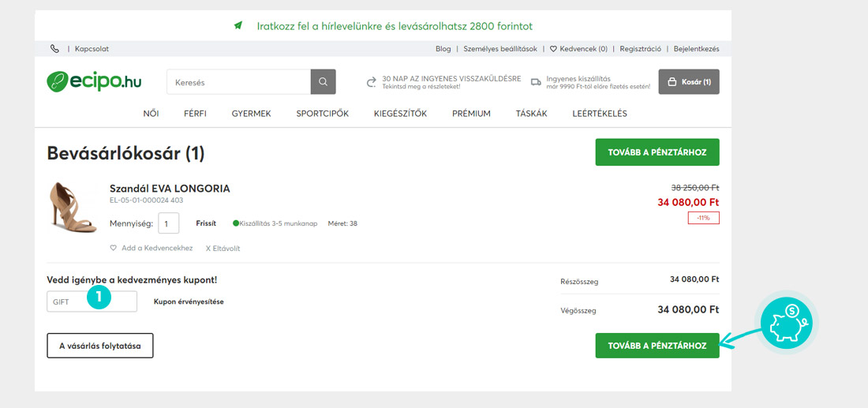Click the Bevásárlókosár (1) heading
This screenshot has height=408, width=868.
(x=126, y=153)
